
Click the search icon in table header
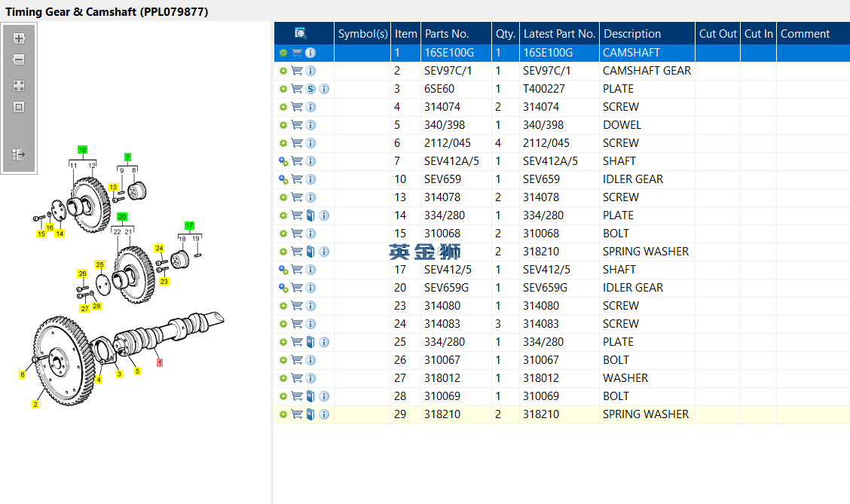[x=301, y=33]
